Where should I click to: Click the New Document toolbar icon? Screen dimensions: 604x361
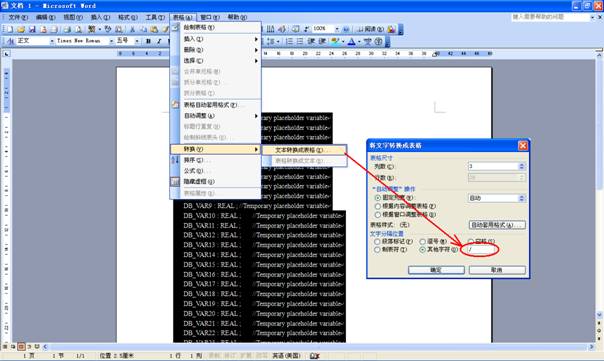(9, 29)
